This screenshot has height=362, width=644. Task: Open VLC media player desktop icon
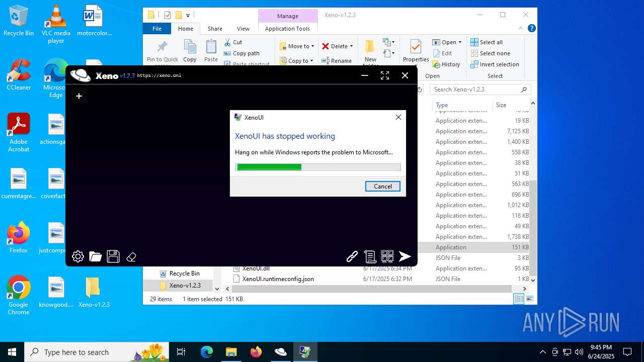(56, 24)
